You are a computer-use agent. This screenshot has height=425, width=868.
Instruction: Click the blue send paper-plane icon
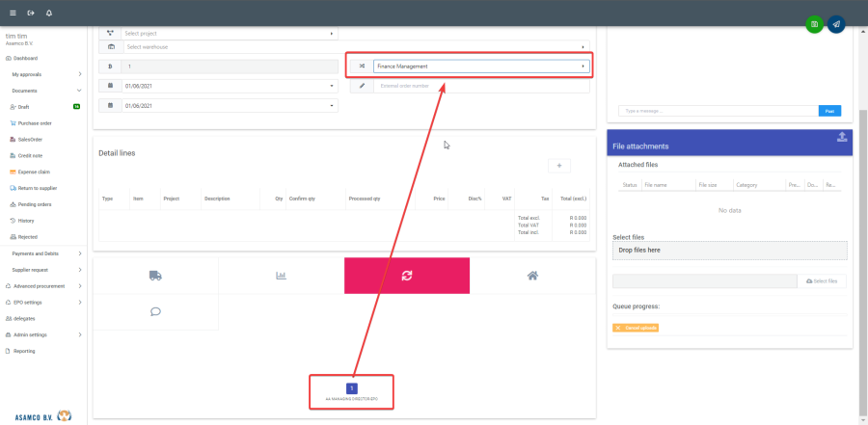tap(836, 24)
